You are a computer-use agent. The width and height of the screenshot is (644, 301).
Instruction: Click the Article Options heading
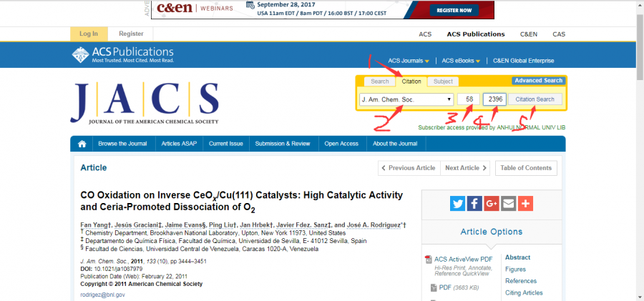(x=491, y=232)
